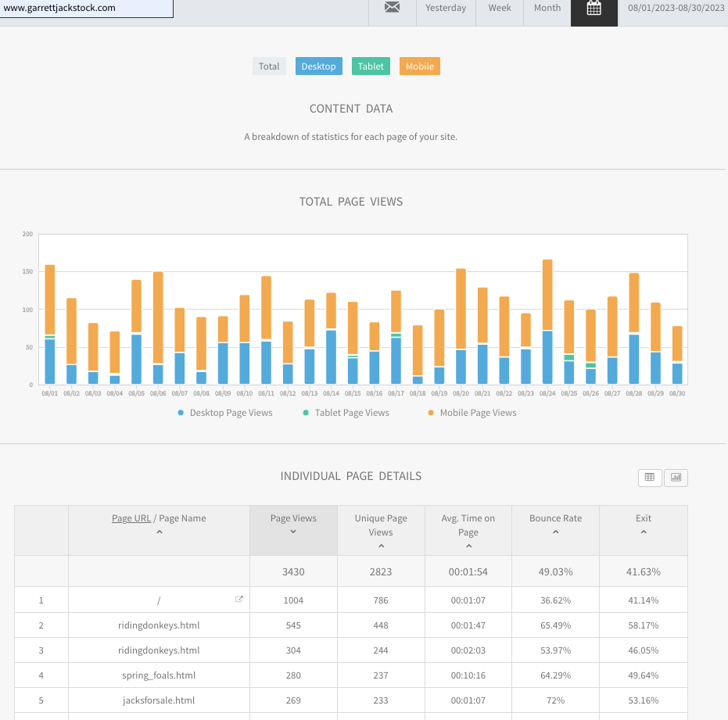Select the Month time range tab
Screen dimensions: 728x720
(x=547, y=8)
